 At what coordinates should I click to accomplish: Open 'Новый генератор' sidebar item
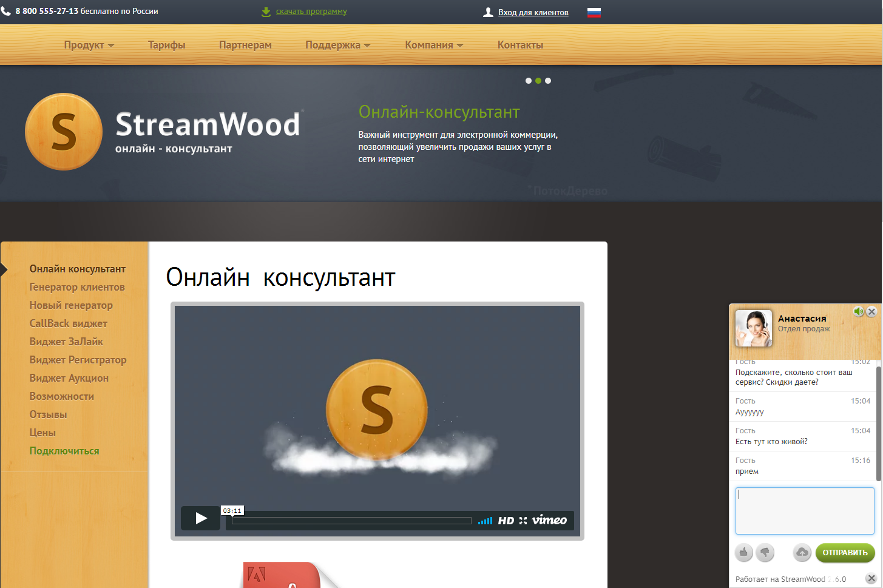[x=71, y=305]
